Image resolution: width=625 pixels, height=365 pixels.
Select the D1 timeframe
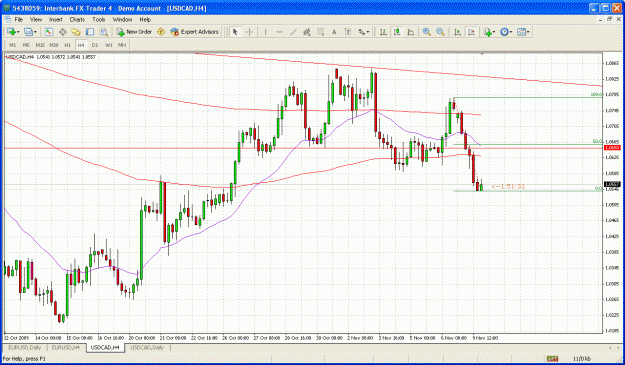[x=95, y=45]
